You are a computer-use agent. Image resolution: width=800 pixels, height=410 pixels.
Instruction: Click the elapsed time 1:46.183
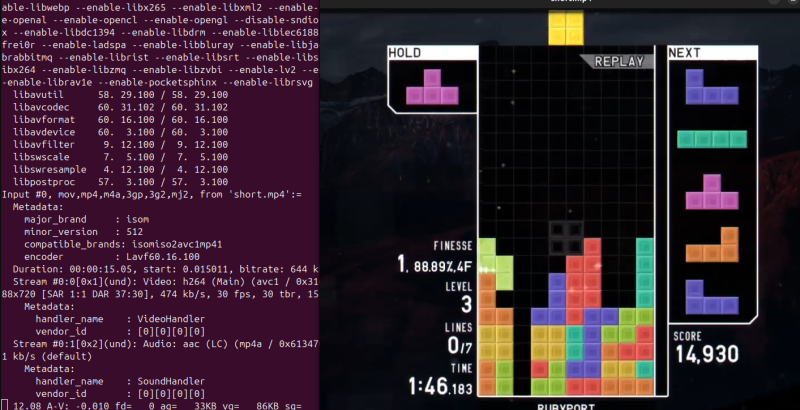(x=438, y=386)
